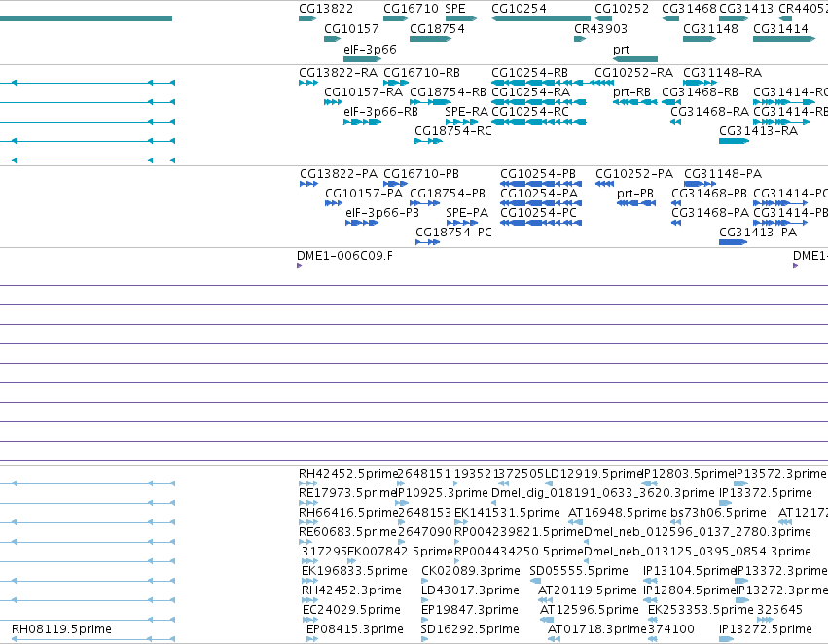Image resolution: width=828 pixels, height=644 pixels.
Task: Select the DME1-006C09.F feature
Action: (300, 266)
